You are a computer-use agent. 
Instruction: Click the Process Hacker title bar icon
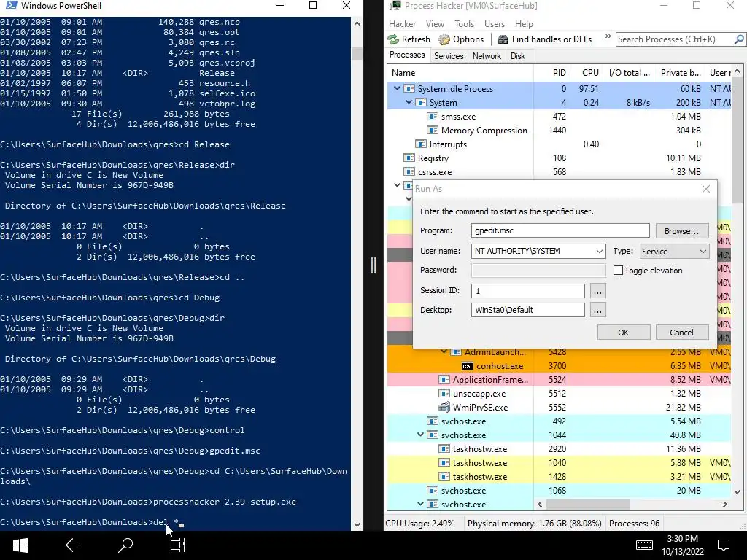pos(395,6)
